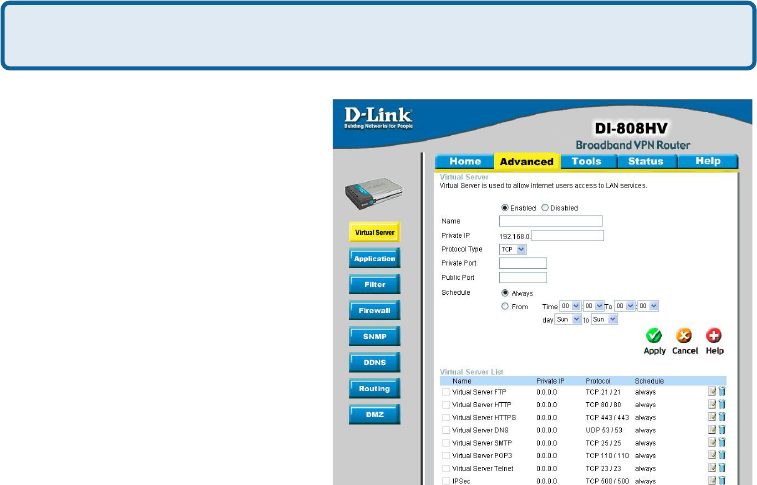
Task: Select the Enabled radio button
Action: click(505, 208)
